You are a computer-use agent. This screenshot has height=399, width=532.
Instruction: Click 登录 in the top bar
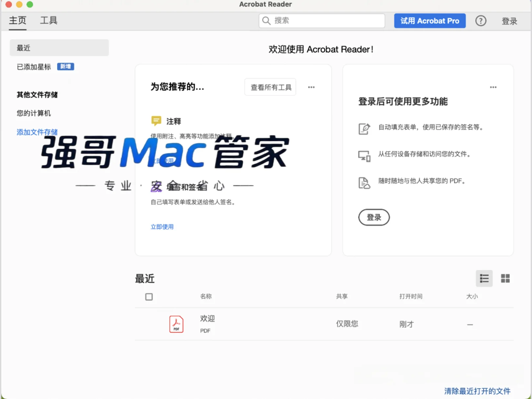509,21
